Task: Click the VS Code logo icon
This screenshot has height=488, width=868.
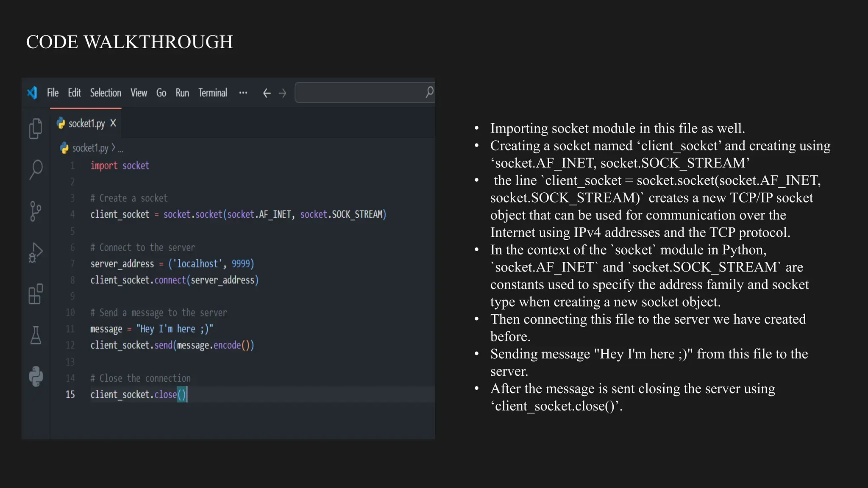Action: [32, 93]
